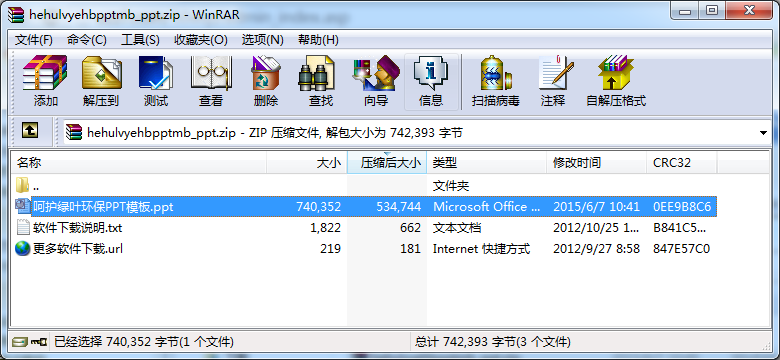Click the 文件夹 type cell of '..' row
The height and width of the screenshot is (360, 780).
tap(451, 186)
